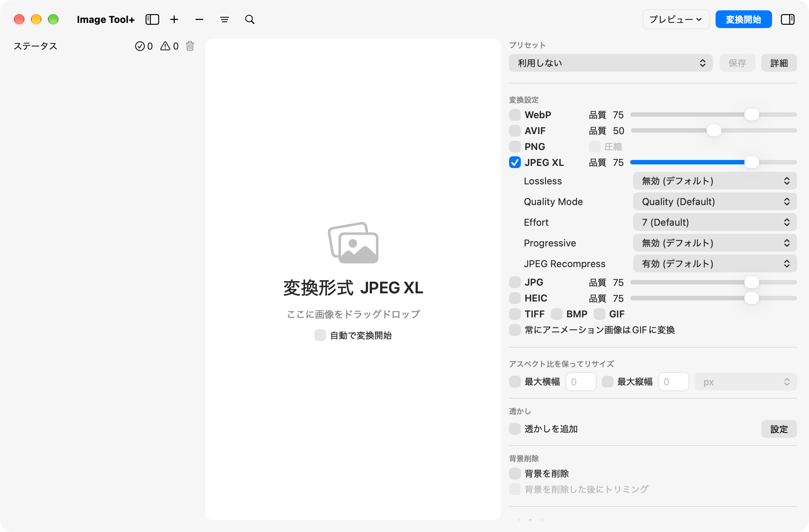809x532 pixels.
Task: Click the ここに画像をドラッグドロップ text
Action: [354, 314]
